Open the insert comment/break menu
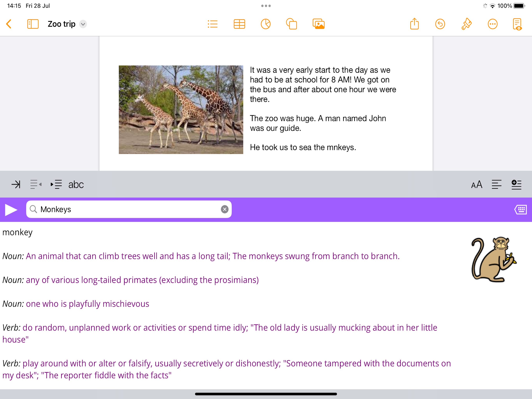The height and width of the screenshot is (399, 532). pos(516,184)
